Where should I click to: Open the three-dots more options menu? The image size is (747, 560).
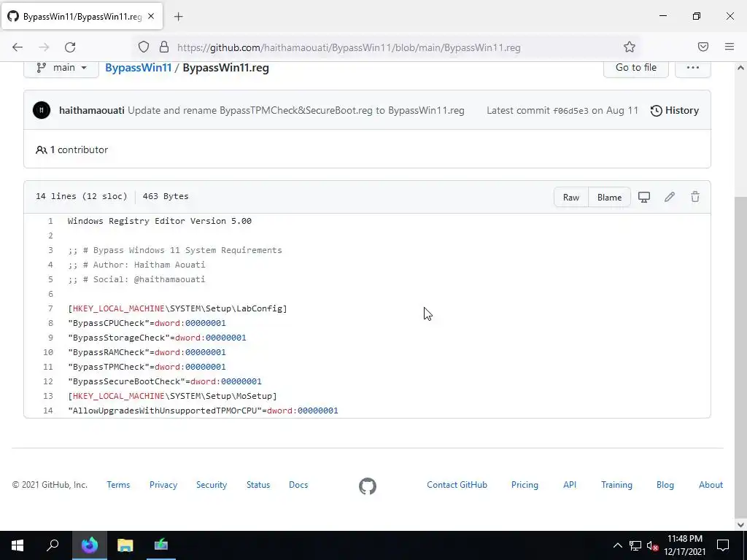point(693,68)
